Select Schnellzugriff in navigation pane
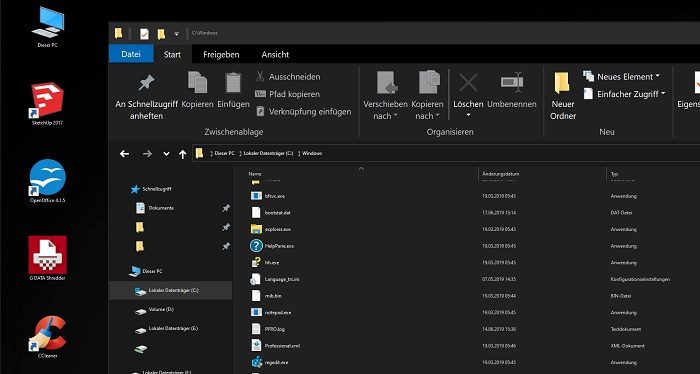 (157, 189)
